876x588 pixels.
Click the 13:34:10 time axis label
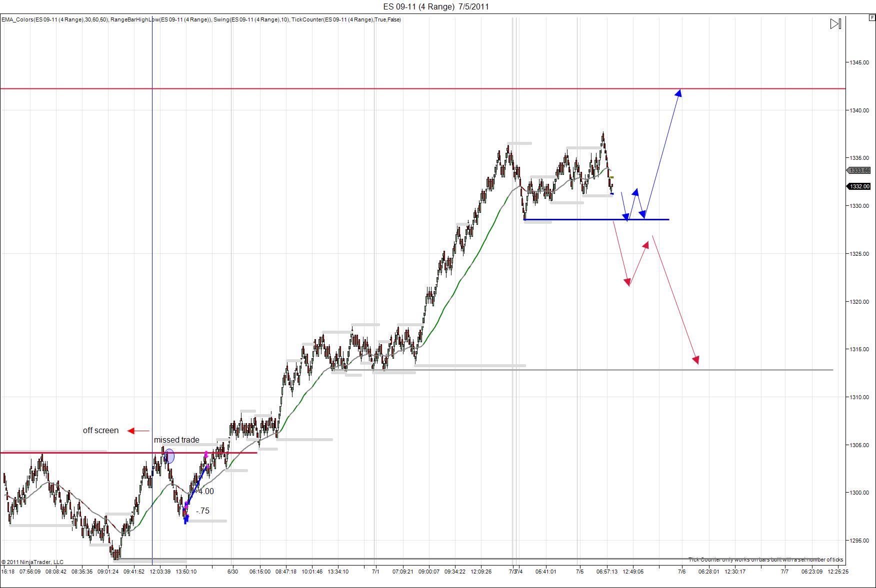[338, 572]
